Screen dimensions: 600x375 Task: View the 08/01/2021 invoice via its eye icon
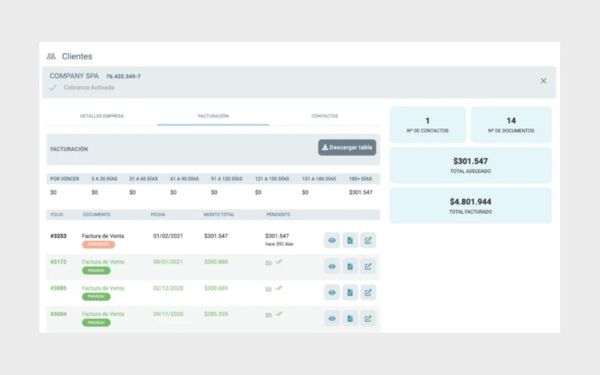(332, 266)
